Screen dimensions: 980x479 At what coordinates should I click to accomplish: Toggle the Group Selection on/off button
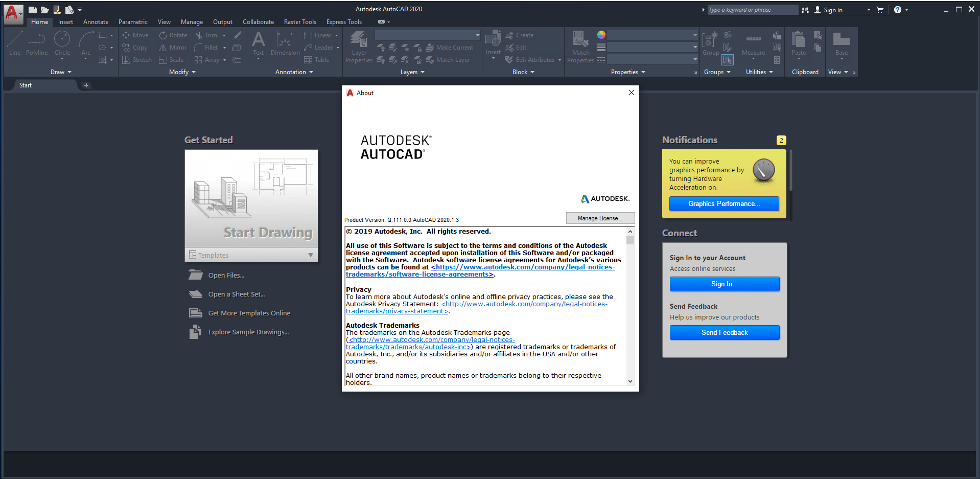728,60
